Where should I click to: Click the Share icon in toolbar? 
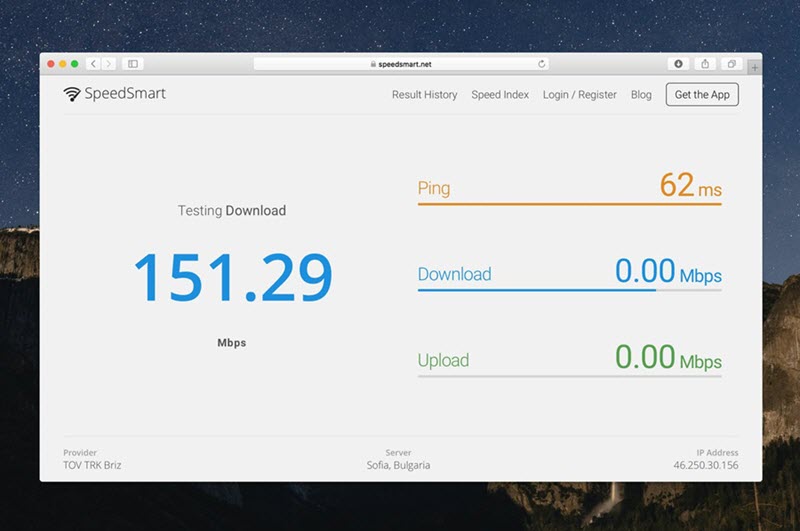705,64
